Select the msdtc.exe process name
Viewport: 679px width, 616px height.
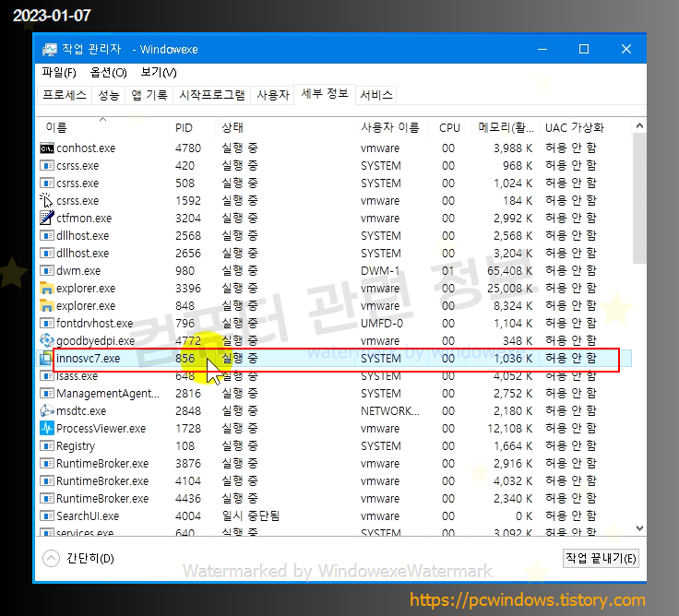(x=81, y=410)
